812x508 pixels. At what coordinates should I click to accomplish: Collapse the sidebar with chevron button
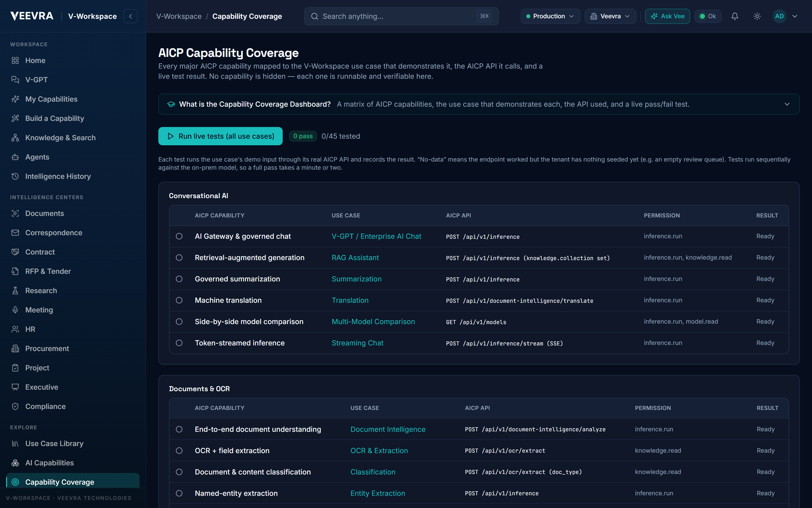(x=130, y=16)
